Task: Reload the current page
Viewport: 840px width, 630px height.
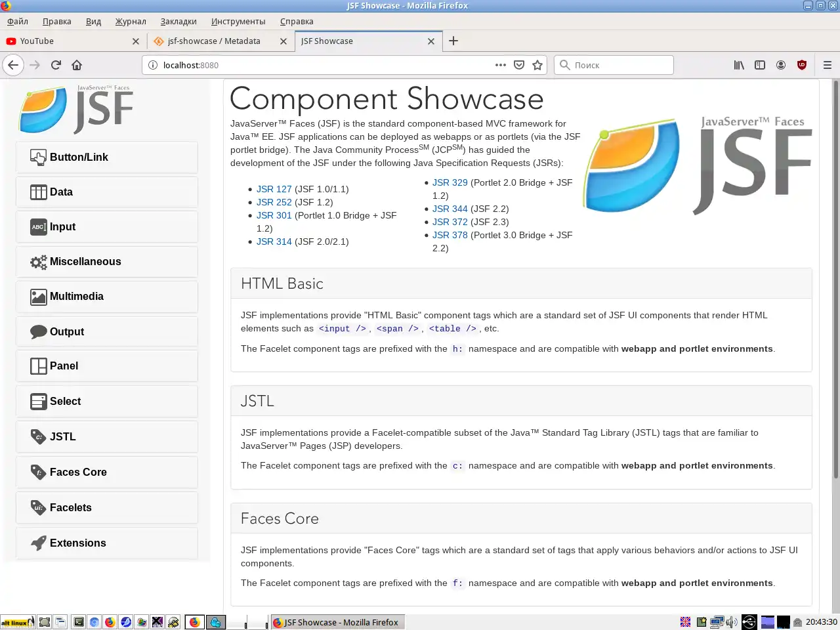Action: 56,65
